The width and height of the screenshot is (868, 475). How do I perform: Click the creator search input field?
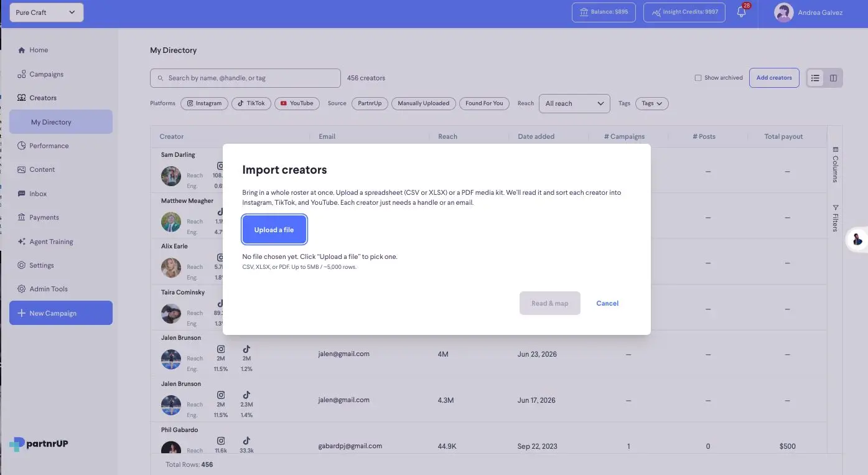pyautogui.click(x=245, y=78)
